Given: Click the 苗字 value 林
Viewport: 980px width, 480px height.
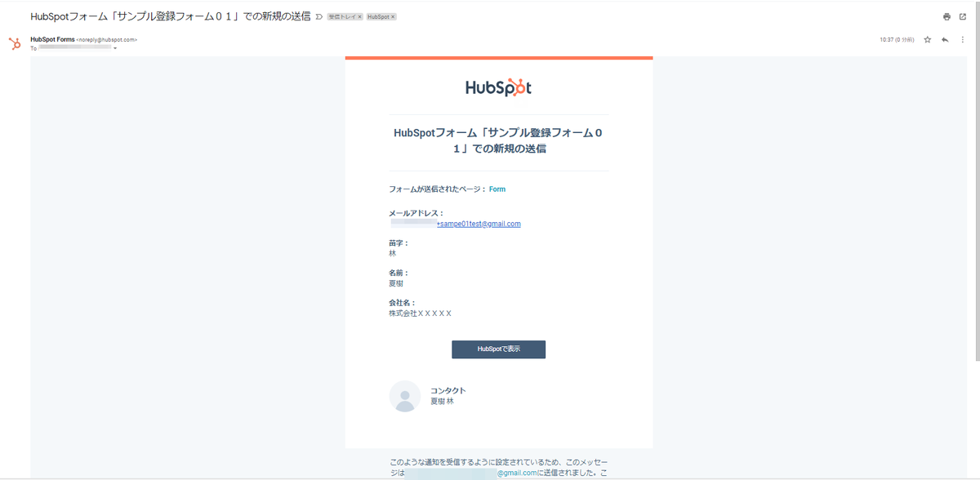Looking at the screenshot, I should [x=393, y=254].
